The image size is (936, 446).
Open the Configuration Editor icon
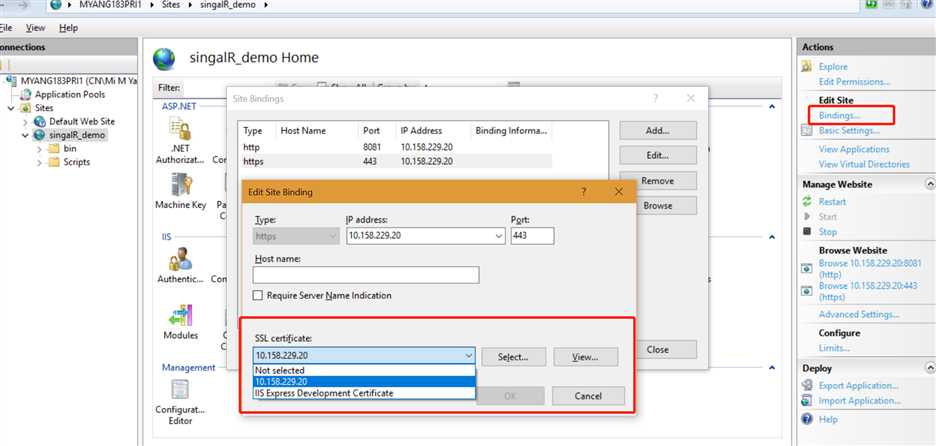[180, 389]
